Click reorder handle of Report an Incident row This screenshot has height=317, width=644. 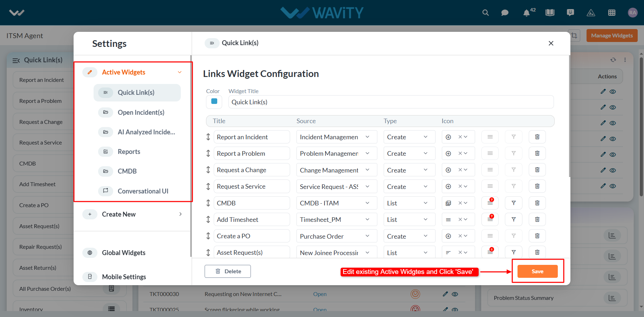(208, 137)
